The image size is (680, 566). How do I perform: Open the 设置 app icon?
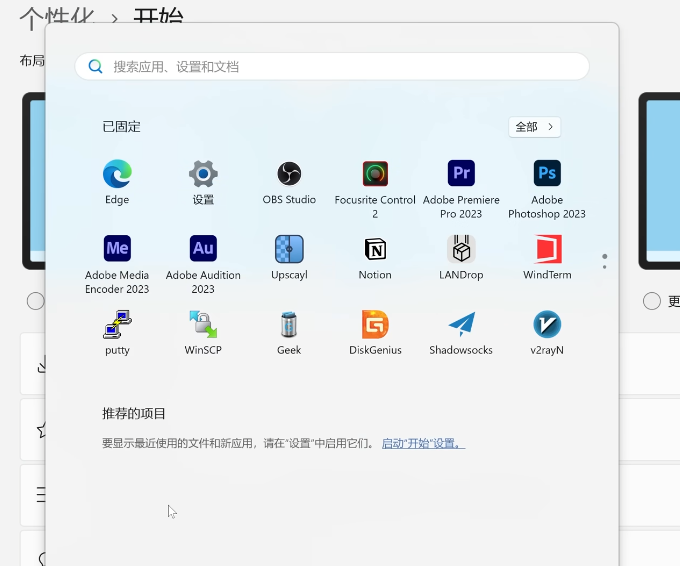[x=203, y=174]
